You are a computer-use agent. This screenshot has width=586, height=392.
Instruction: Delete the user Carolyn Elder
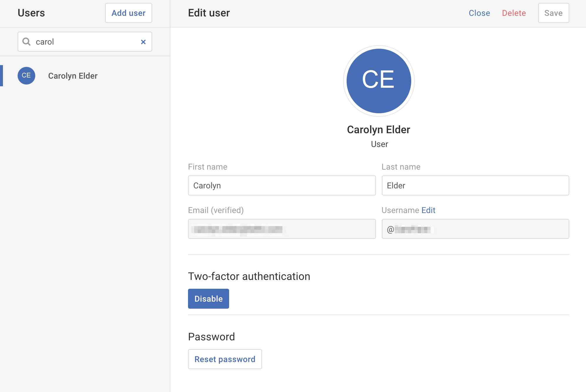(x=514, y=13)
